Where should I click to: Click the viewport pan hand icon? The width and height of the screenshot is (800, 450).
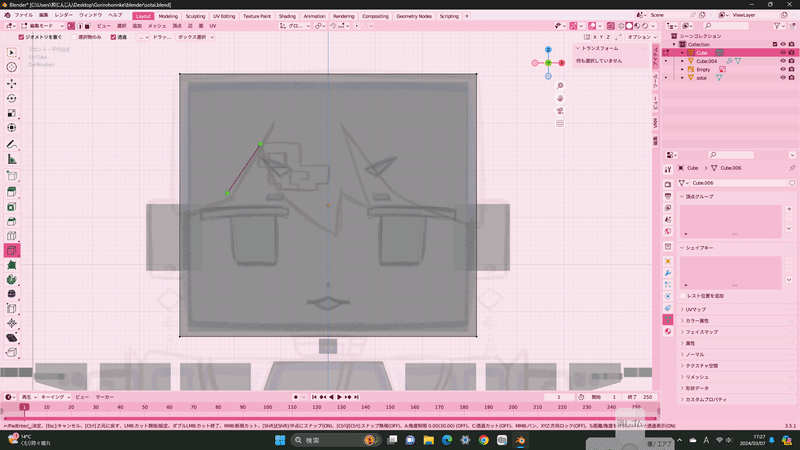(560, 98)
